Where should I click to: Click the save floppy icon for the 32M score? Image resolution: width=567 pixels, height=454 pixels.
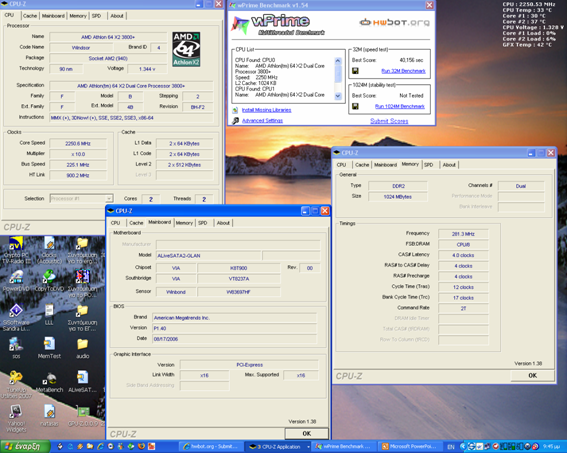(x=355, y=71)
